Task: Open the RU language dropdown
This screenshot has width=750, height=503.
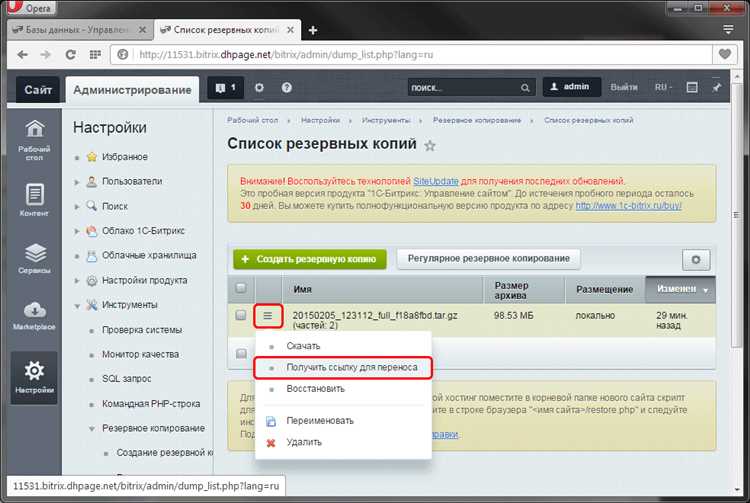Action: click(x=663, y=87)
